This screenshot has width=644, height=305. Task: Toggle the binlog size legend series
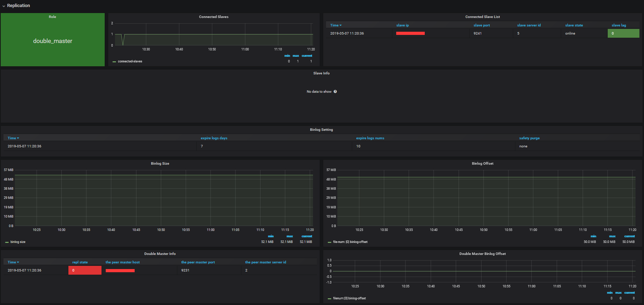18,242
